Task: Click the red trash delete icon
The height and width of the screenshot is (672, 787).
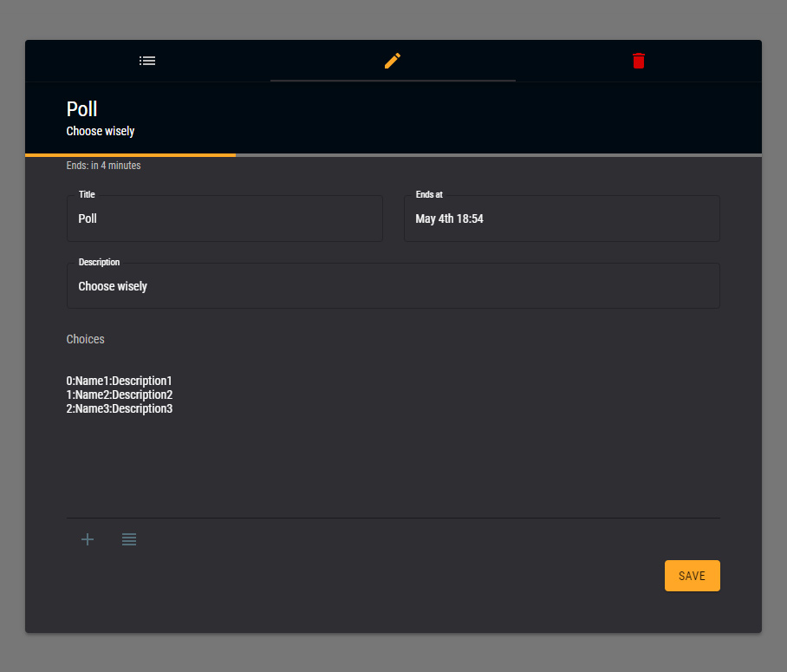Action: tap(639, 61)
